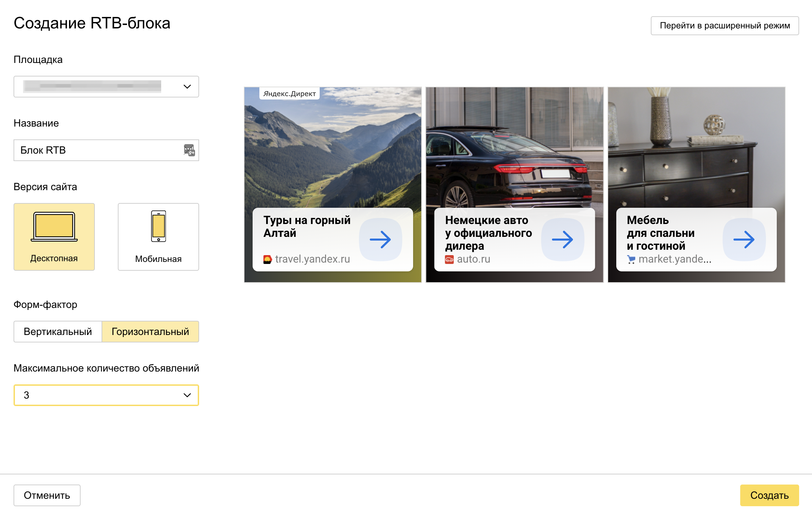Open the Площадка dropdown
The width and height of the screenshot is (812, 515).
[106, 87]
